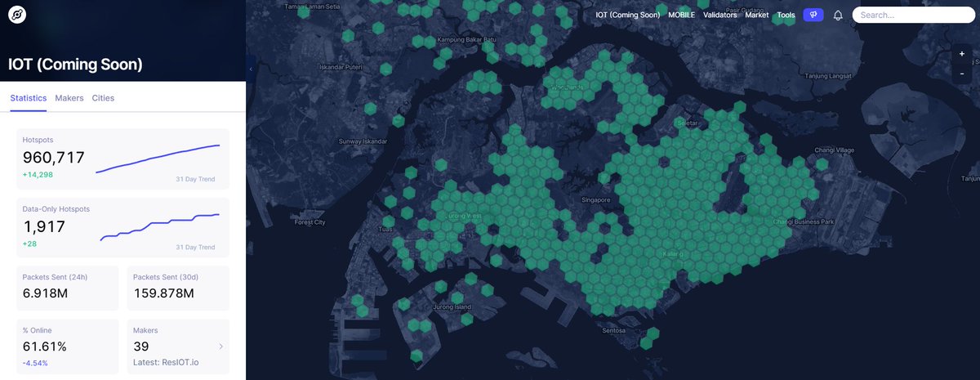Viewport: 980px width, 380px height.
Task: Click the Changi Village map label
Action: 834,150
